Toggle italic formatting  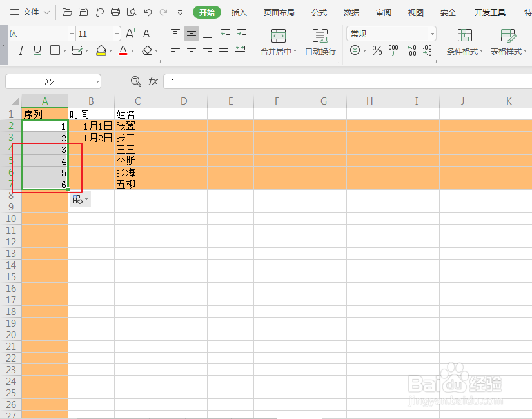tap(21, 50)
